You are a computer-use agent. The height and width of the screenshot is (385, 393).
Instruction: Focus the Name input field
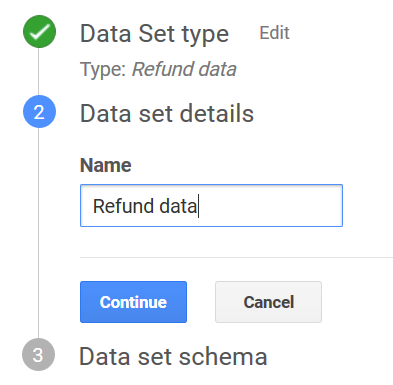211,206
